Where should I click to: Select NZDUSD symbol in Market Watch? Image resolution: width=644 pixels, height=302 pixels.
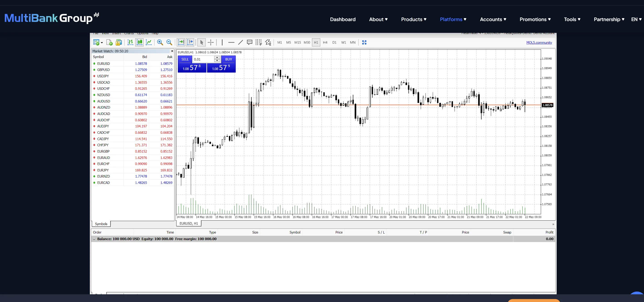(x=103, y=95)
